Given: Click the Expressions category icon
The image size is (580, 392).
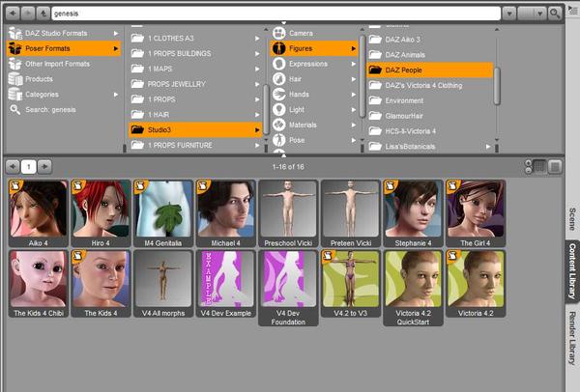Looking at the screenshot, I should tap(279, 64).
